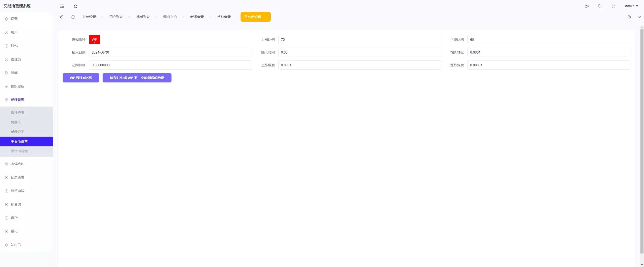Enter fullscreen via the expand icon
This screenshot has height=267, width=644.
(x=613, y=6)
